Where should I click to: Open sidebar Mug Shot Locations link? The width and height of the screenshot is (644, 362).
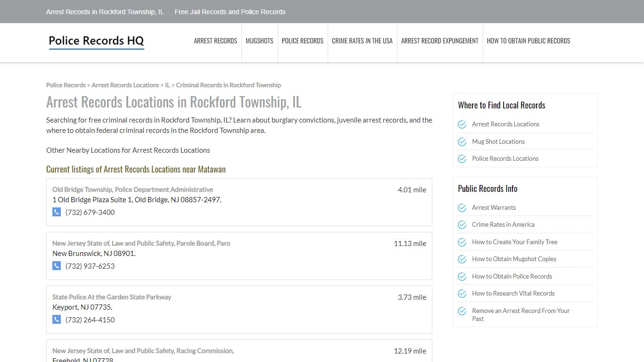click(498, 141)
